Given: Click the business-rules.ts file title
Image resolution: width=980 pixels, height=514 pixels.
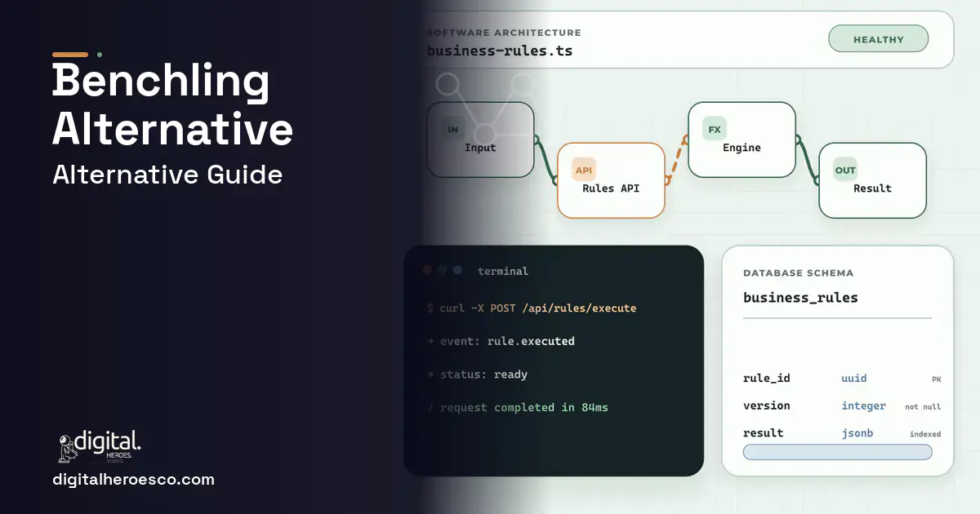Looking at the screenshot, I should pos(500,51).
